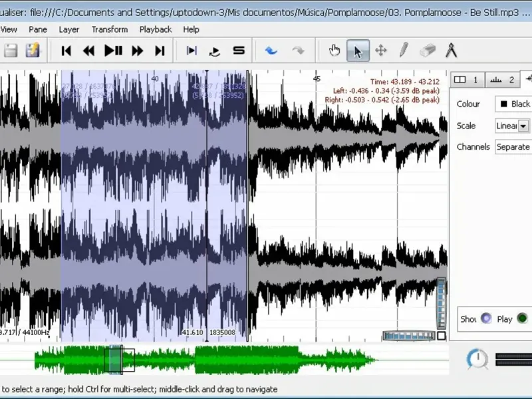Select the Draw pencil tool
The image size is (532, 399).
404,51
